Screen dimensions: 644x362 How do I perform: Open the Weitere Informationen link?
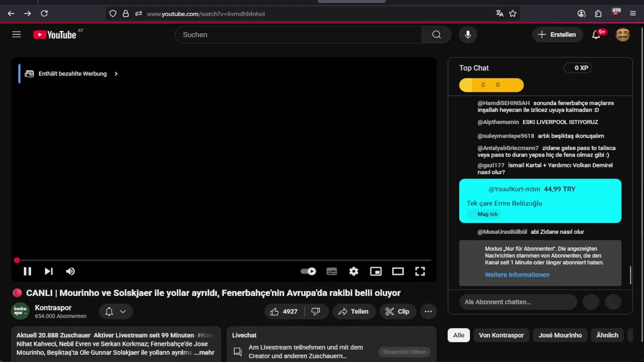(517, 275)
